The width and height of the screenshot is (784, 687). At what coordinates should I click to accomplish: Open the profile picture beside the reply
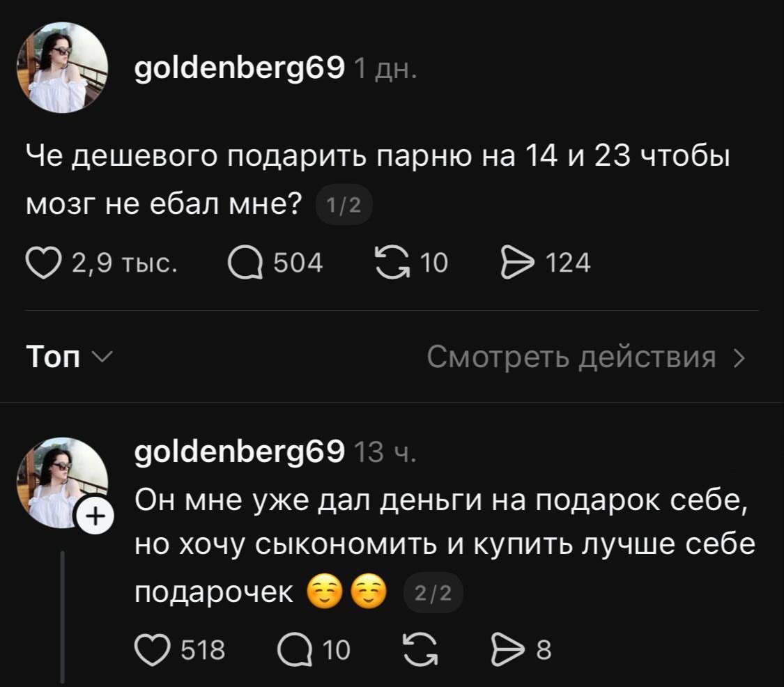point(62,481)
